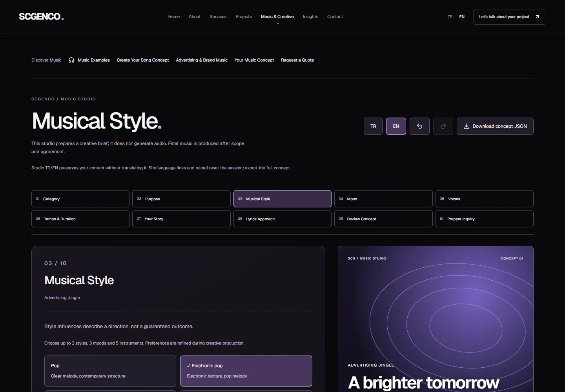
Task: Click Let's talk about your project
Action: (509, 17)
